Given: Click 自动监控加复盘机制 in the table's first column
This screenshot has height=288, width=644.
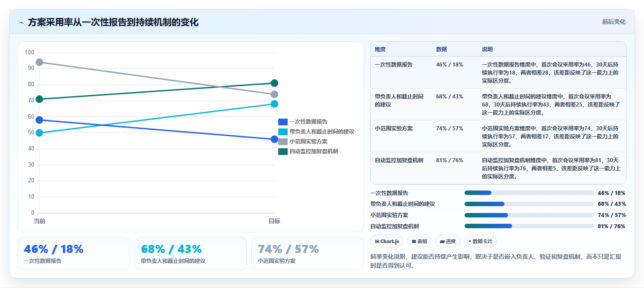Looking at the screenshot, I should coord(399,160).
